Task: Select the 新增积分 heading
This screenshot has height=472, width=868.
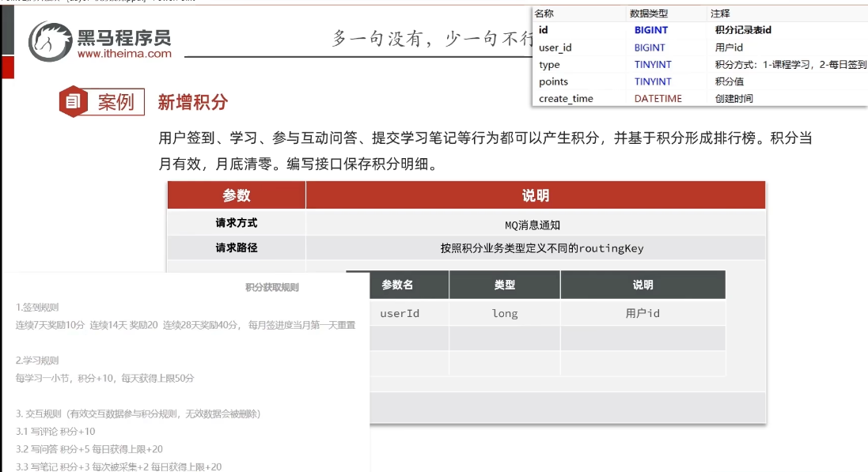Action: (x=192, y=102)
